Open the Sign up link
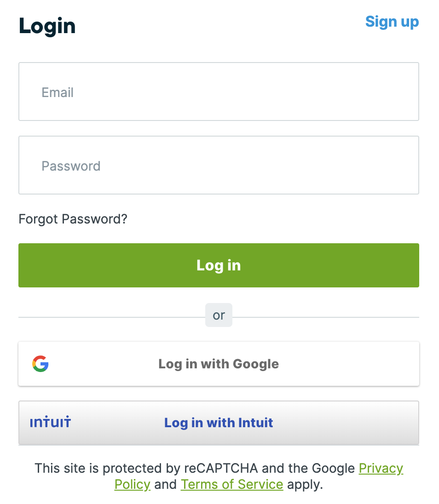This screenshot has width=439, height=504. [x=392, y=22]
